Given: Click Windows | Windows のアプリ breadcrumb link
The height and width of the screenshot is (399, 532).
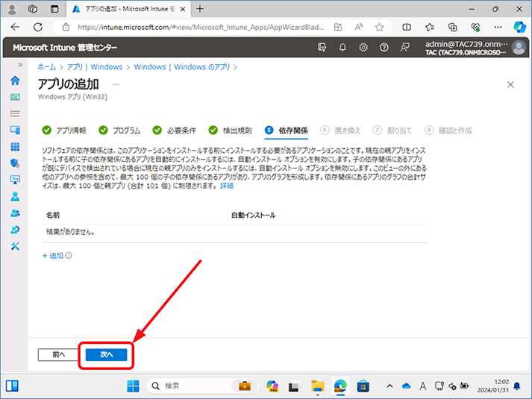Looking at the screenshot, I should (182, 67).
